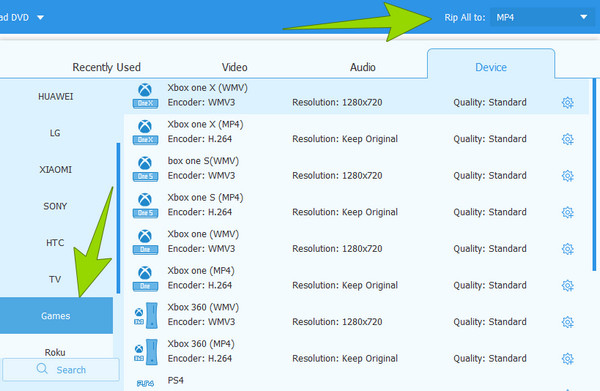Click the magnifier icon in Search box
The height and width of the screenshot is (391, 600).
click(42, 369)
